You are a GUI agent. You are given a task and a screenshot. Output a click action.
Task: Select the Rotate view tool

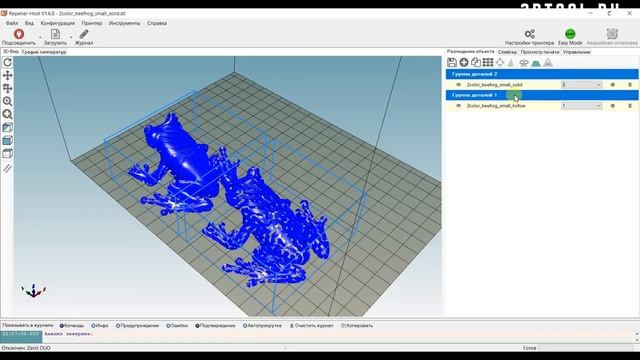coord(7,62)
